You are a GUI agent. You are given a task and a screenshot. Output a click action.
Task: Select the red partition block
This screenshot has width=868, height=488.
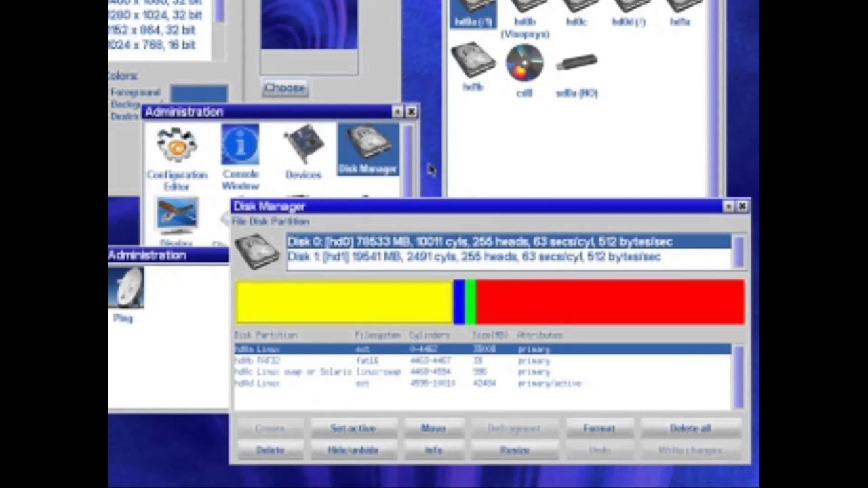tap(610, 302)
